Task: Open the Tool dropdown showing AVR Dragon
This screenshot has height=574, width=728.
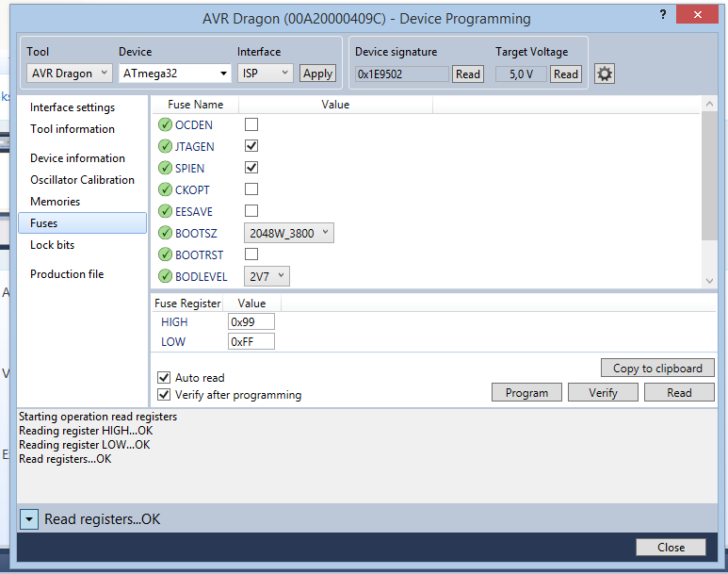Action: pyautogui.click(x=70, y=74)
